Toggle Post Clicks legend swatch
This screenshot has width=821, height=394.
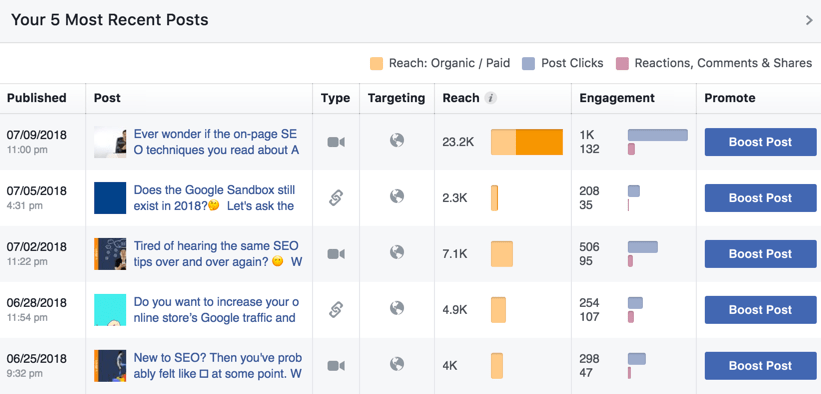[x=528, y=63]
